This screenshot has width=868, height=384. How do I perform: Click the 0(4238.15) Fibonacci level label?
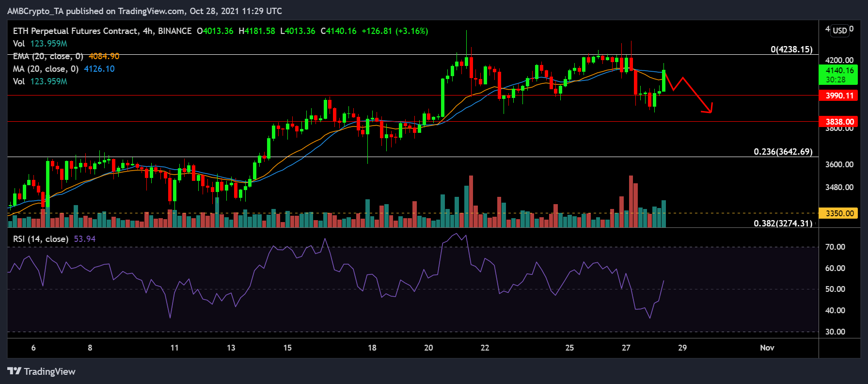click(791, 49)
